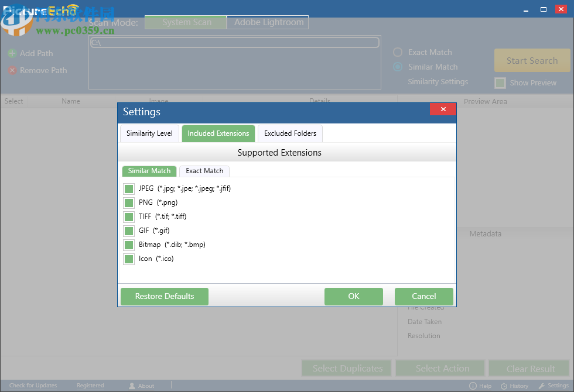Maximize the PictureEcho window
Image resolution: width=574 pixels, height=392 pixels.
click(544, 9)
